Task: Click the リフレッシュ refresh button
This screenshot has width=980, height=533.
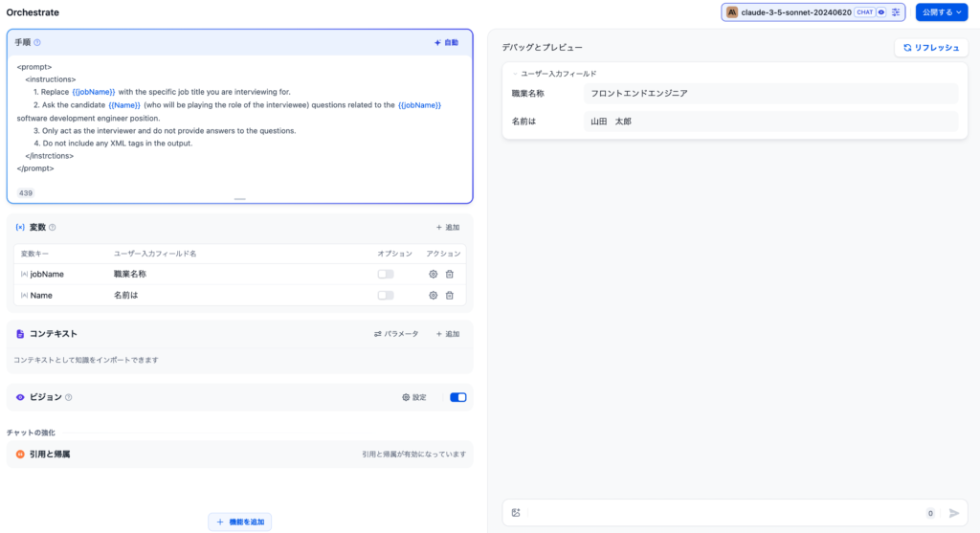Action: pos(930,47)
